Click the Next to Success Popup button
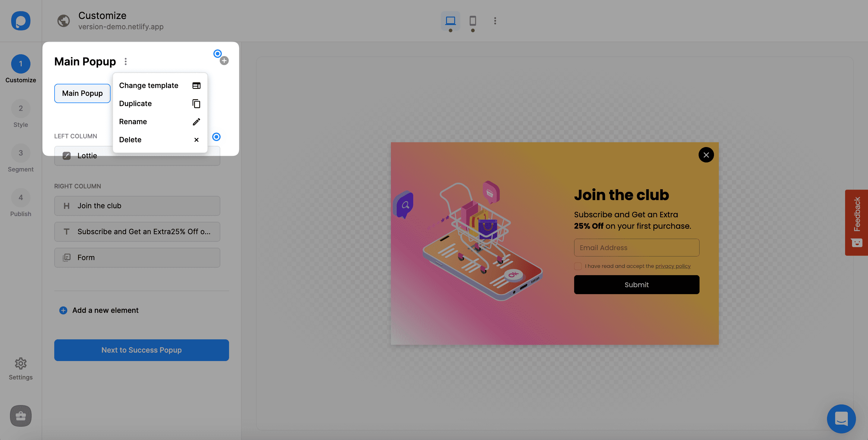The width and height of the screenshot is (868, 440). pos(141,350)
